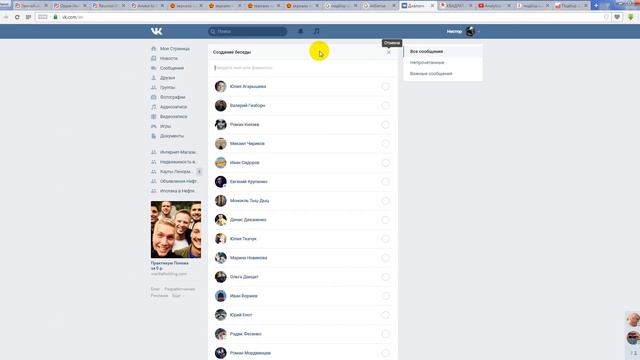Expand the Ещё footer menu

pos(177,296)
